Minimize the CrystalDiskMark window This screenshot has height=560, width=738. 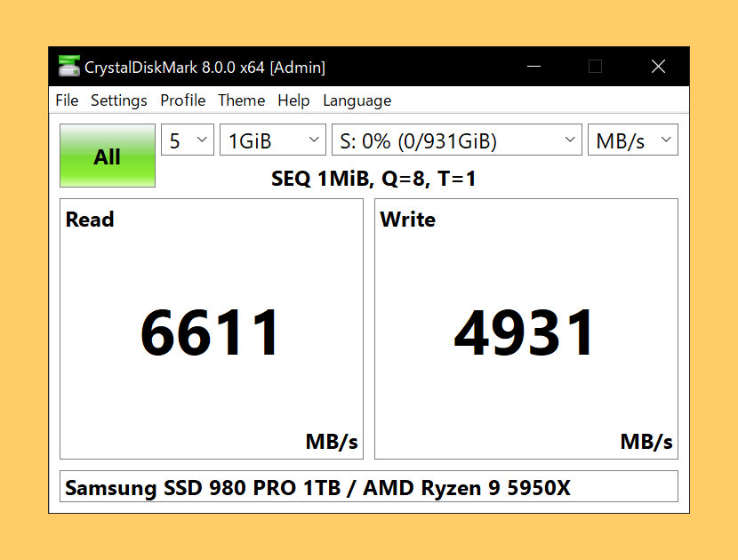point(533,67)
